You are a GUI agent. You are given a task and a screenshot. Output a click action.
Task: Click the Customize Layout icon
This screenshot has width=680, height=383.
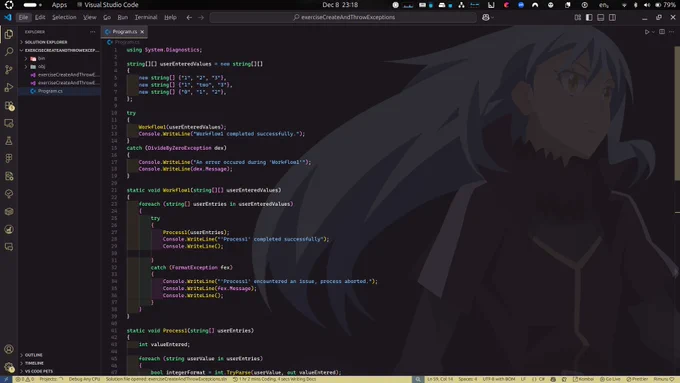(x=578, y=17)
